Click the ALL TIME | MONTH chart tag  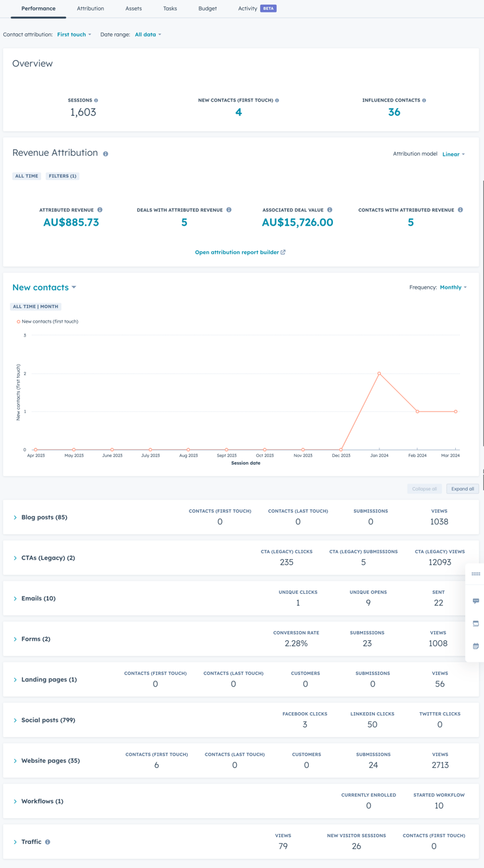36,306
